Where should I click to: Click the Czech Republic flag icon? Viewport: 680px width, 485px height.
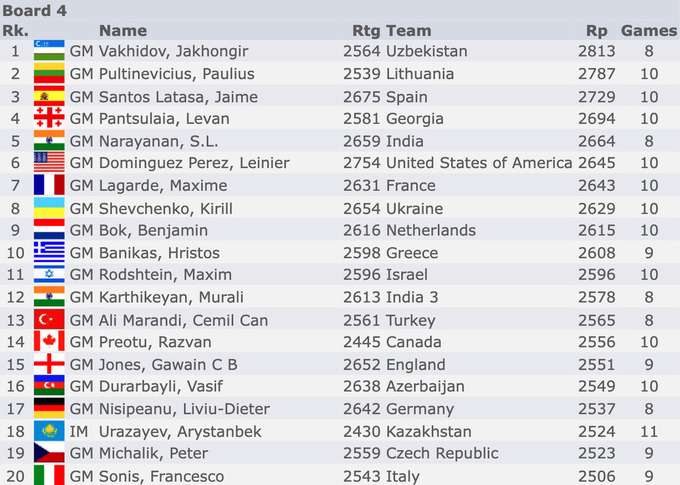point(49,452)
